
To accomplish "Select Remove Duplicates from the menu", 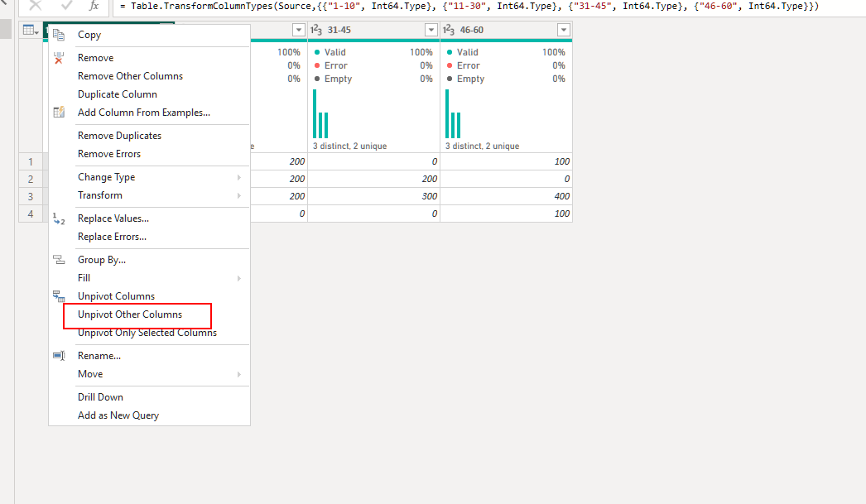I will (x=119, y=136).
